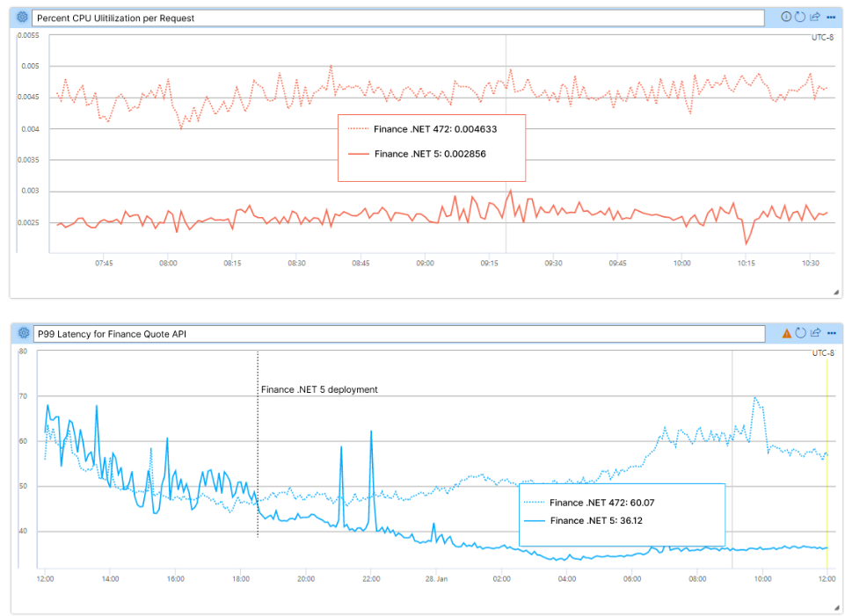
Task: Refresh the Percent CPU Utilization chart
Action: pos(800,17)
